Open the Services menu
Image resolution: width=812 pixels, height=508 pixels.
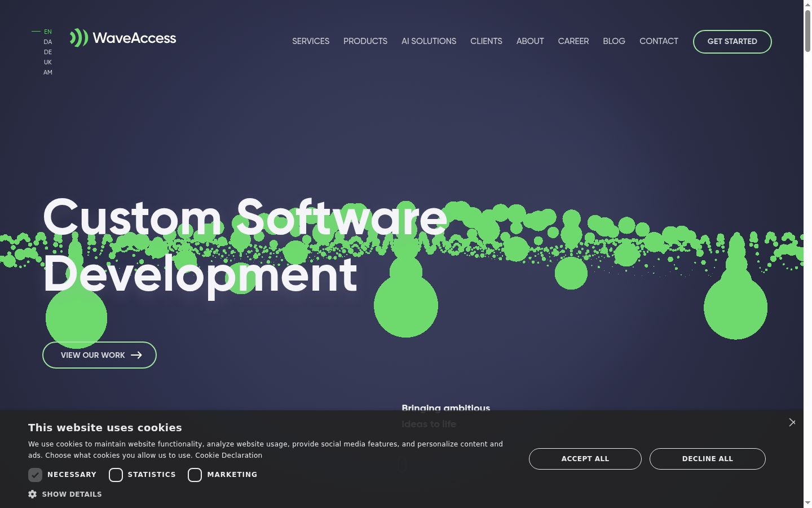click(311, 41)
